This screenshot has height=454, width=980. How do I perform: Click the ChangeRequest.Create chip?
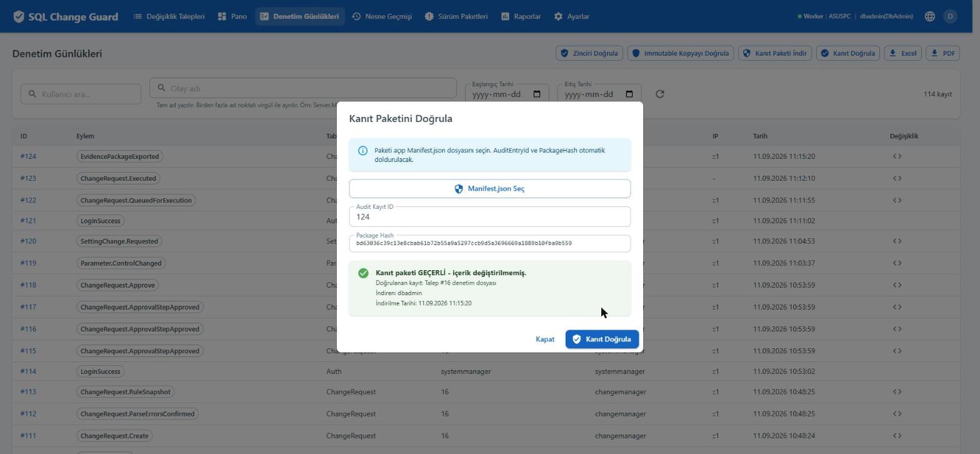pos(114,436)
